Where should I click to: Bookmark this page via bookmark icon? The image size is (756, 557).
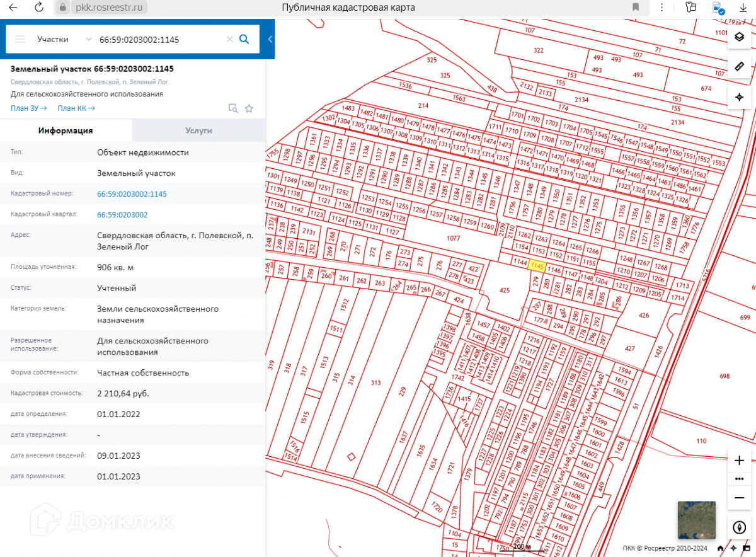pos(636,8)
